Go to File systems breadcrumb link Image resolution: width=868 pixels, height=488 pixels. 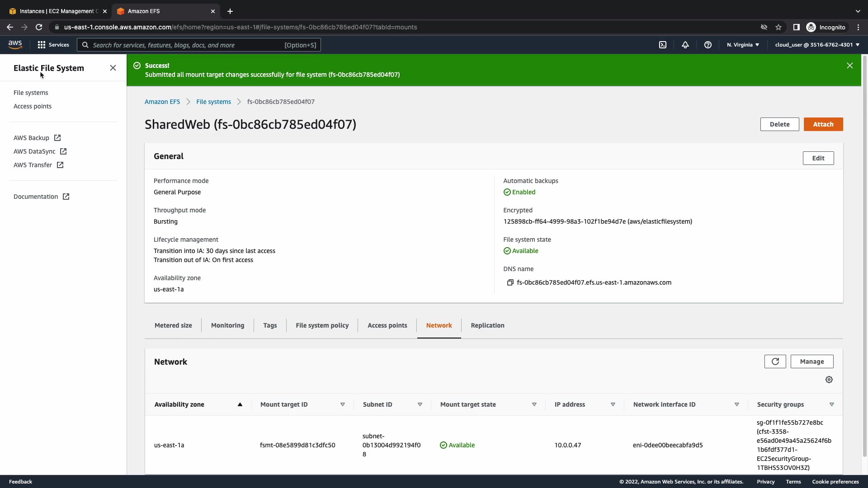(x=213, y=102)
